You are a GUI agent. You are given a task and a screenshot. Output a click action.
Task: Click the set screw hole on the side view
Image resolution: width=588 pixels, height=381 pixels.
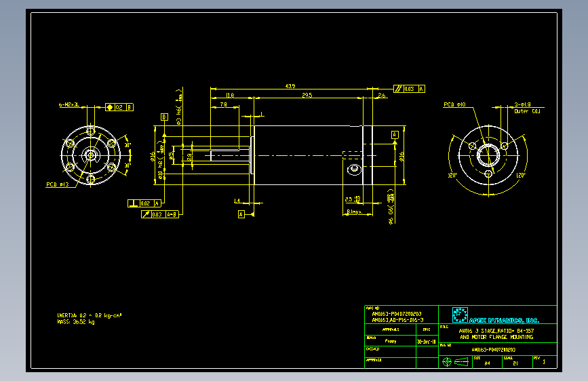pos(355,169)
